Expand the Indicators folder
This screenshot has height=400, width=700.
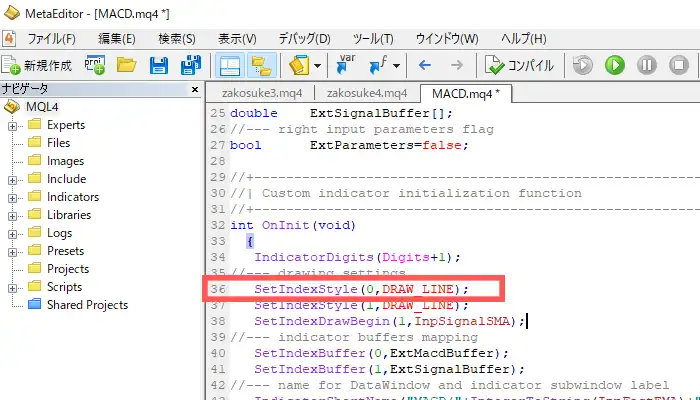pos(12,198)
